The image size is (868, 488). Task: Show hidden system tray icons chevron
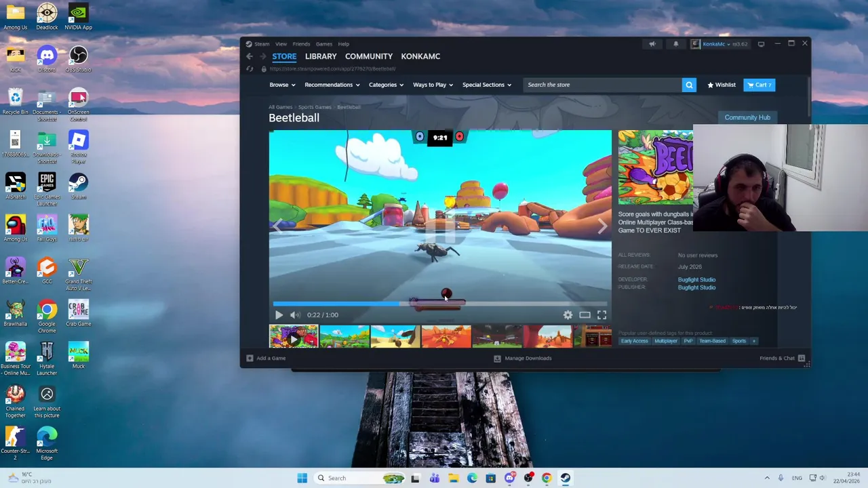point(767,478)
